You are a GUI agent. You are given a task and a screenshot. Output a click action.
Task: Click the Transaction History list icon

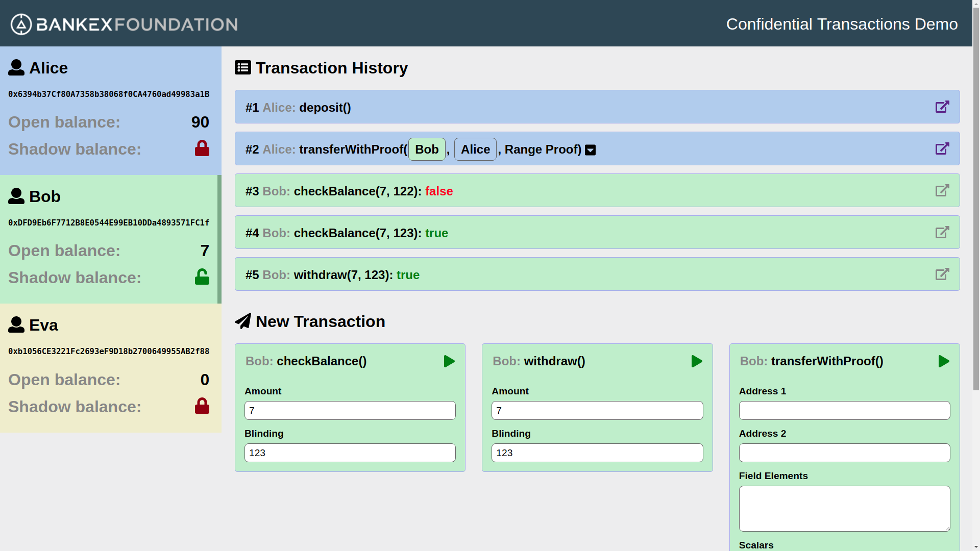pyautogui.click(x=243, y=67)
